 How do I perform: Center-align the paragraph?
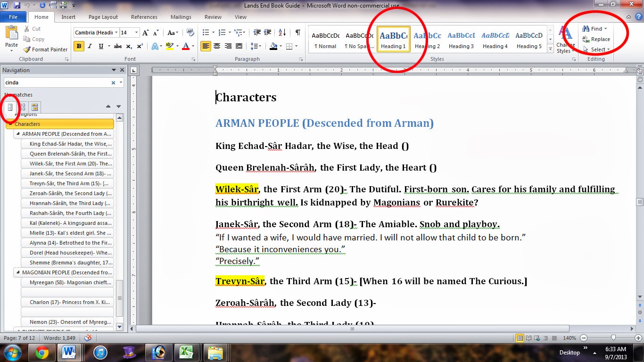coord(217,46)
